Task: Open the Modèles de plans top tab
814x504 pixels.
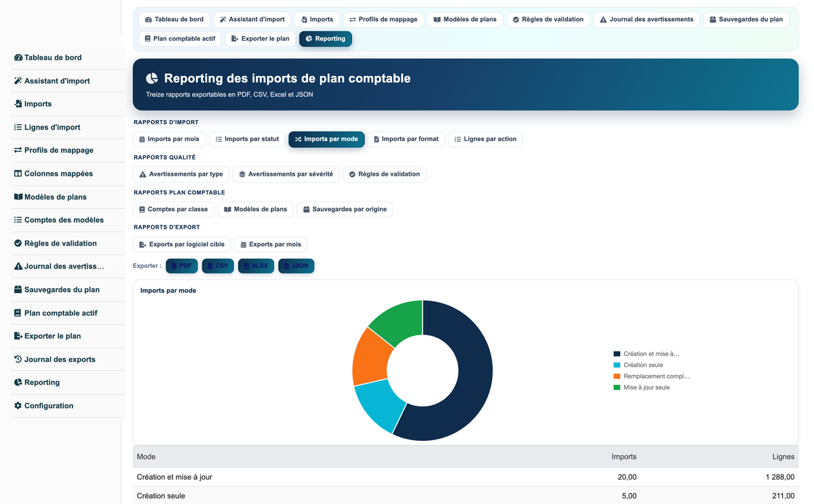Action: click(465, 20)
